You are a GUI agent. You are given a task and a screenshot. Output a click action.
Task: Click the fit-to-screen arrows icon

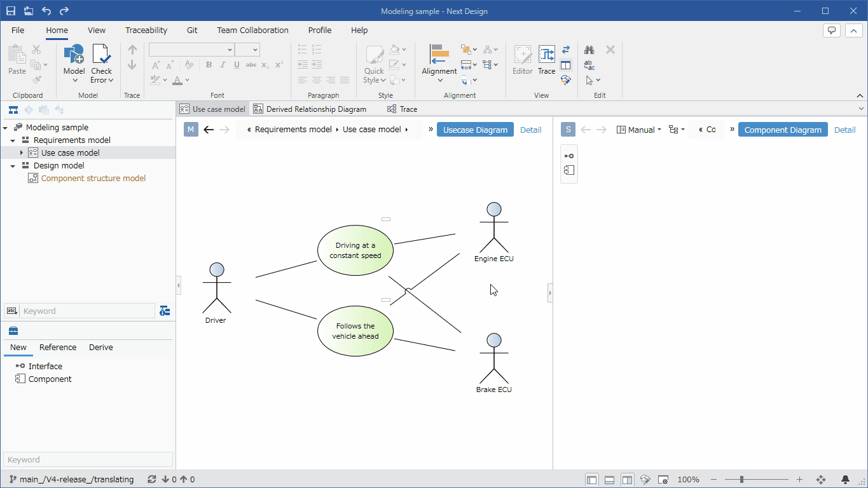[820, 480]
